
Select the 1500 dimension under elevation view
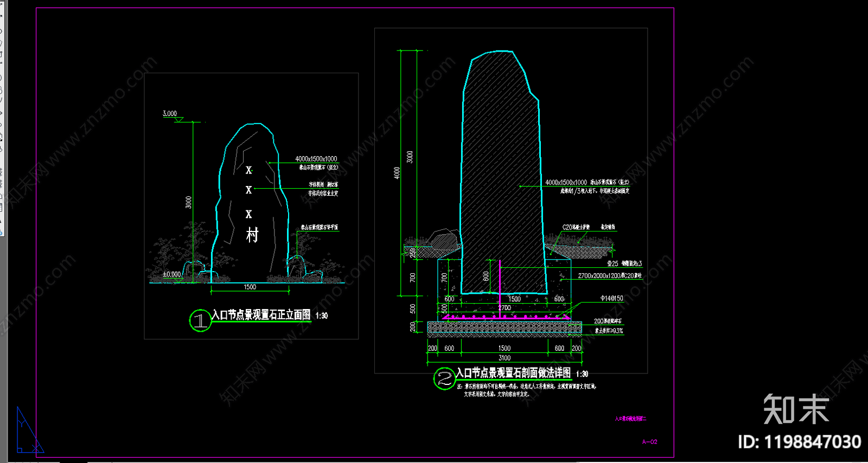[250, 287]
